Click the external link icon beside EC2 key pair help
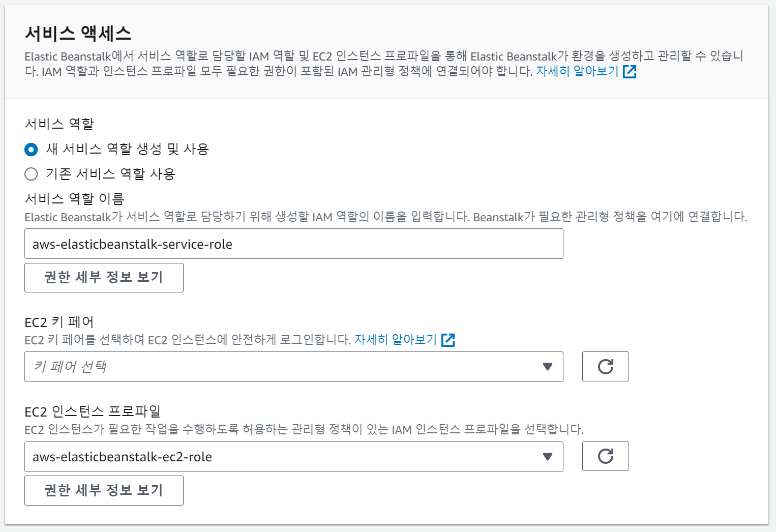This screenshot has width=776, height=532. [x=448, y=340]
